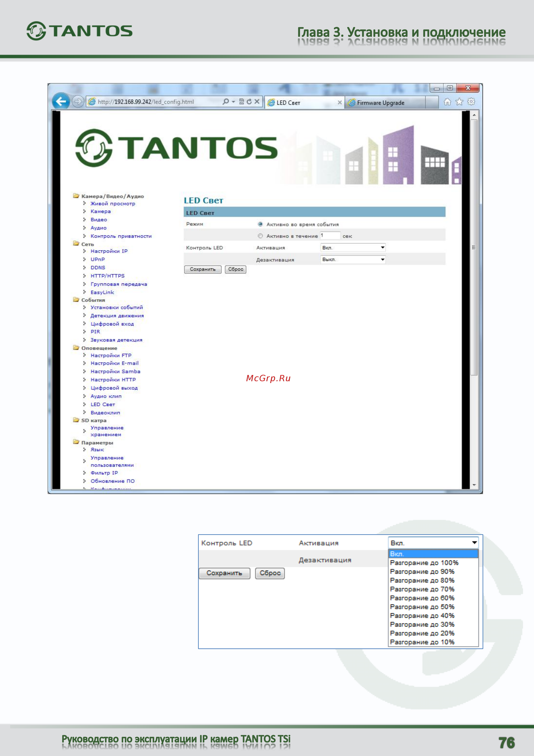
Task: Open Favorites star icon
Action: (459, 102)
